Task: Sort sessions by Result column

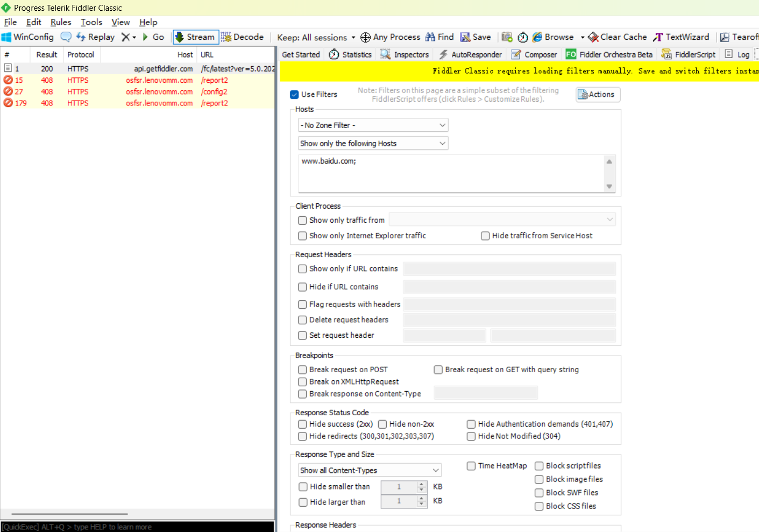Action: click(x=47, y=55)
